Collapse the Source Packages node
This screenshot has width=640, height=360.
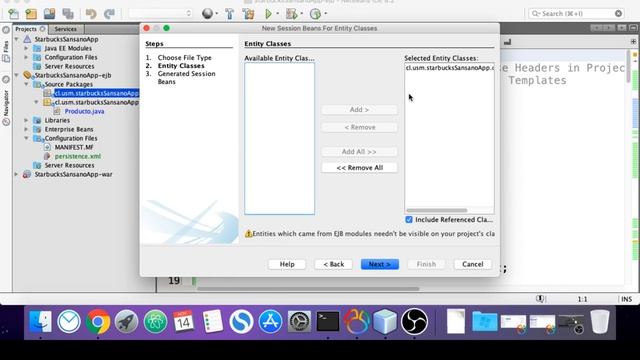coord(26,84)
